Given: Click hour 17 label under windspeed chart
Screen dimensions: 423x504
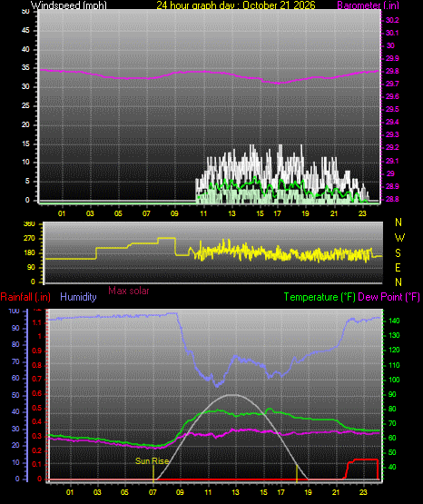Looking at the screenshot, I should click(x=277, y=213).
